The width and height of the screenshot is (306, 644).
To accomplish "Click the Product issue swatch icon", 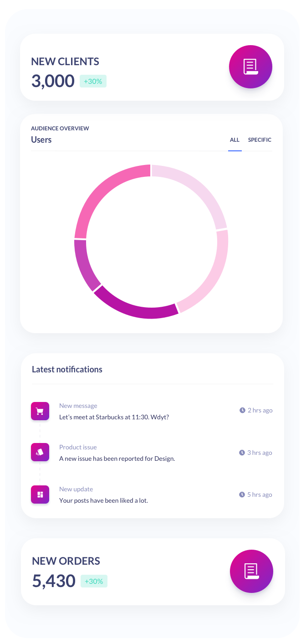I will click(40, 453).
